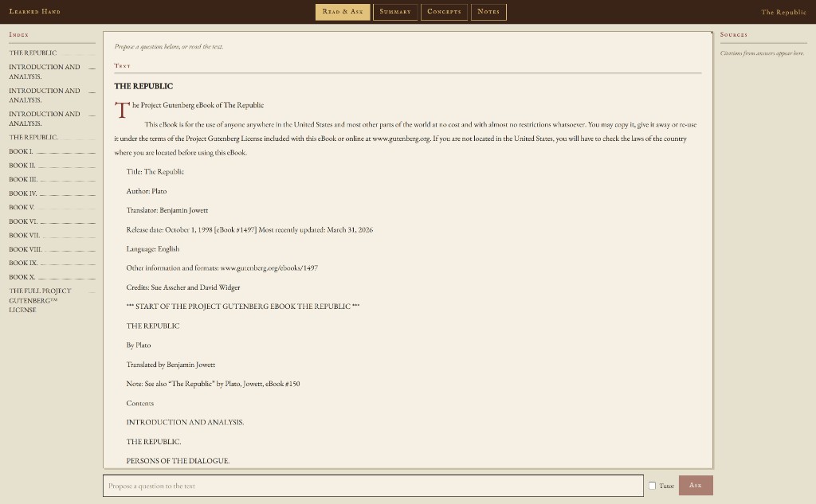
Task: Click the 'Contents' line in text
Action: point(140,403)
